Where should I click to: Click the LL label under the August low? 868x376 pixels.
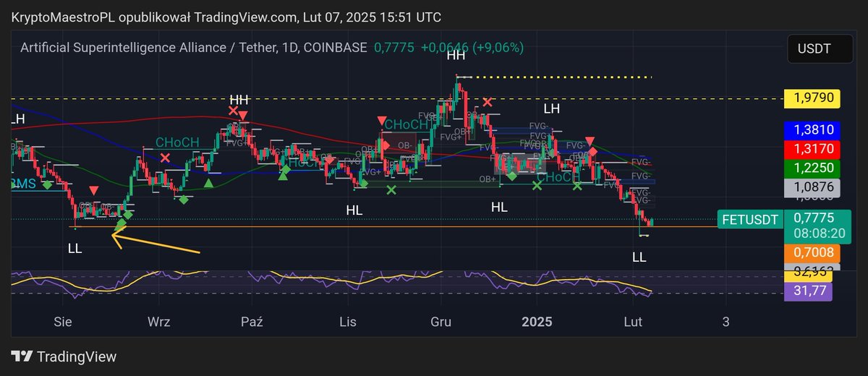pyautogui.click(x=75, y=248)
